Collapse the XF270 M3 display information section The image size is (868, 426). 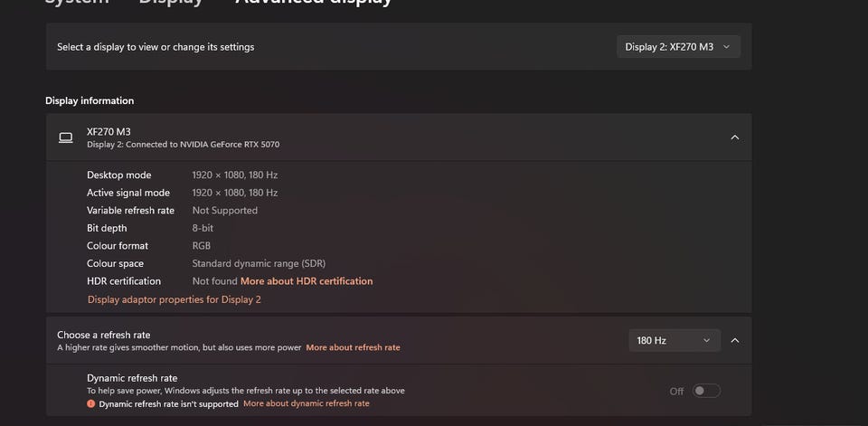pyautogui.click(x=734, y=137)
